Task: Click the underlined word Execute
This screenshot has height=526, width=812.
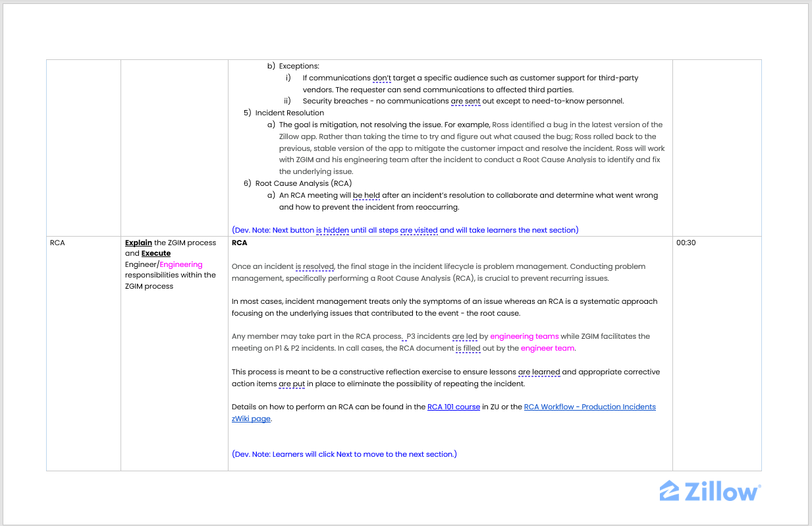Action: [x=156, y=253]
